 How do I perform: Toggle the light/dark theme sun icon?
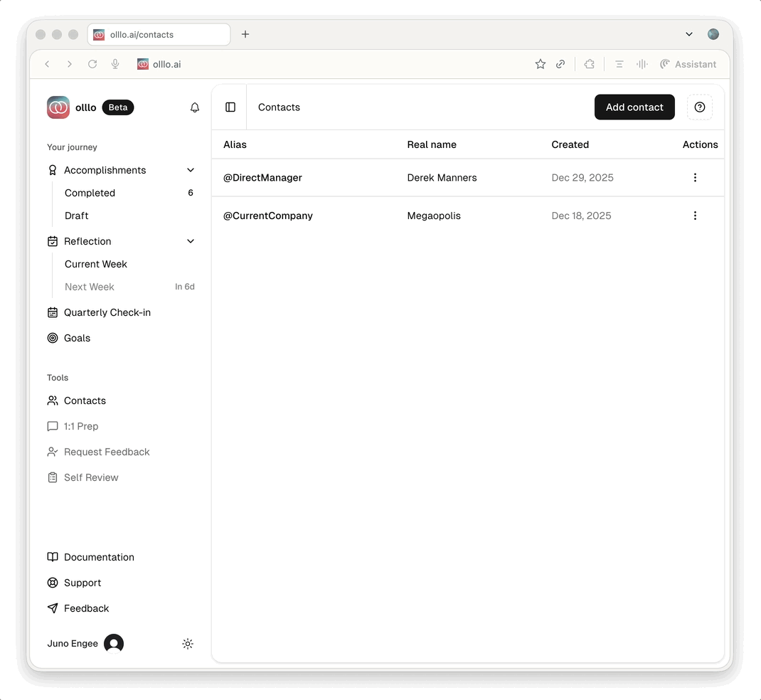pos(188,644)
